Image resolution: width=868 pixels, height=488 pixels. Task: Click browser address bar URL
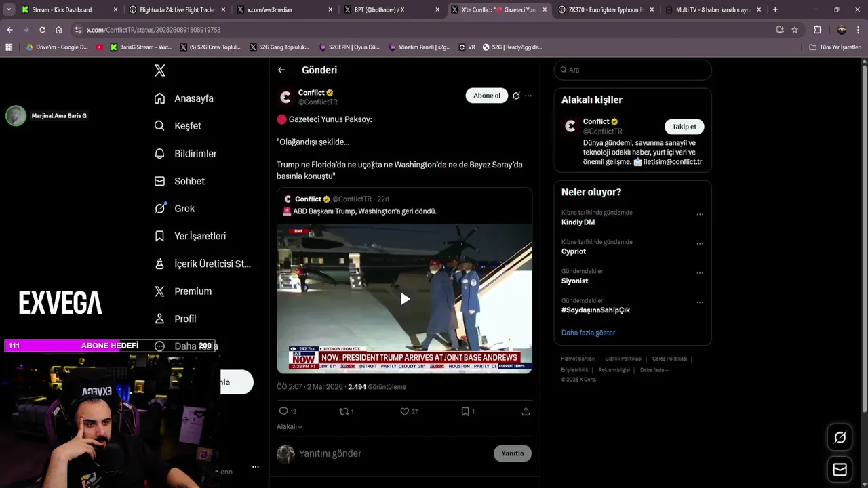[x=154, y=30]
